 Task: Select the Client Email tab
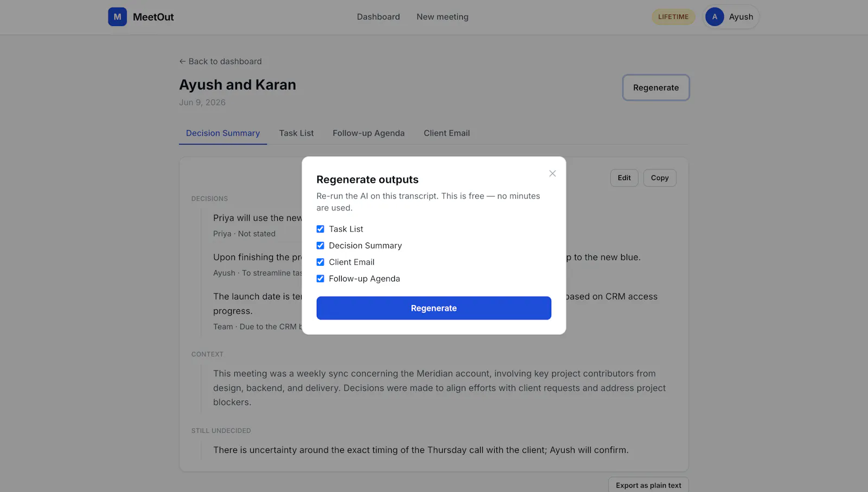click(446, 133)
